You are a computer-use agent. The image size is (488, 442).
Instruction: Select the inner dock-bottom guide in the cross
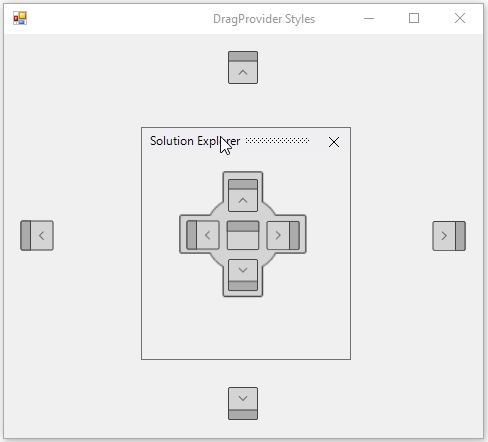(243, 275)
